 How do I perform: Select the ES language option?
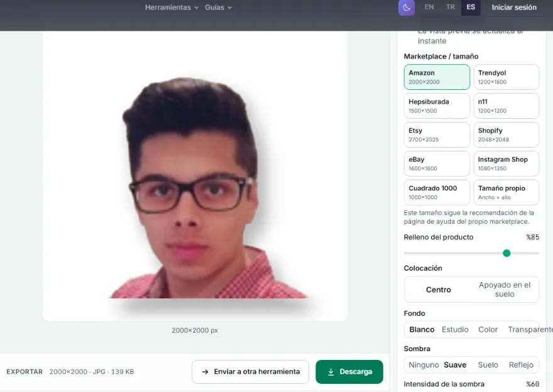click(x=471, y=7)
